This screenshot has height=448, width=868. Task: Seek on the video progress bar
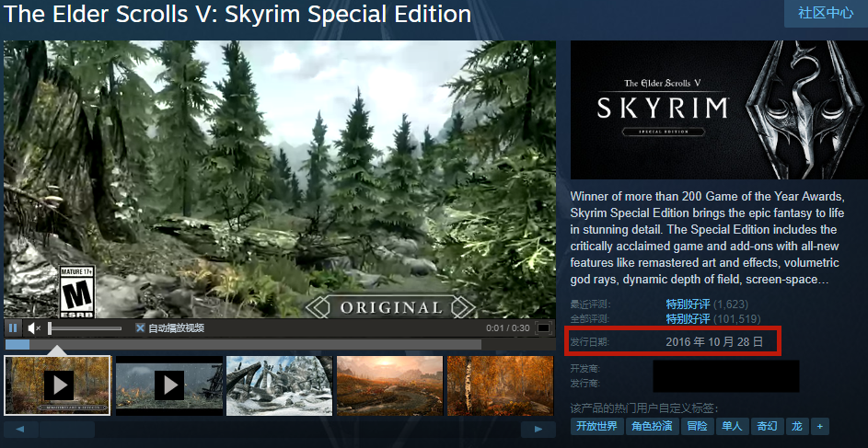pyautogui.click(x=243, y=344)
